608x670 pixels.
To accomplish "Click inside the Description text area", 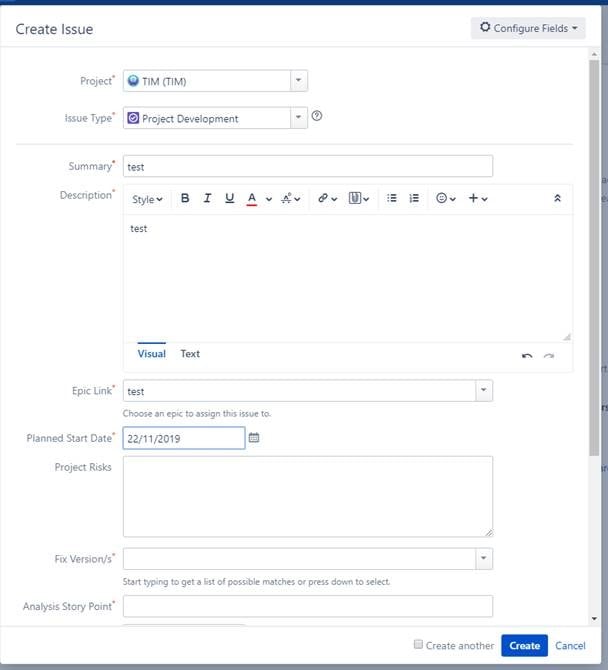I will click(x=348, y=278).
